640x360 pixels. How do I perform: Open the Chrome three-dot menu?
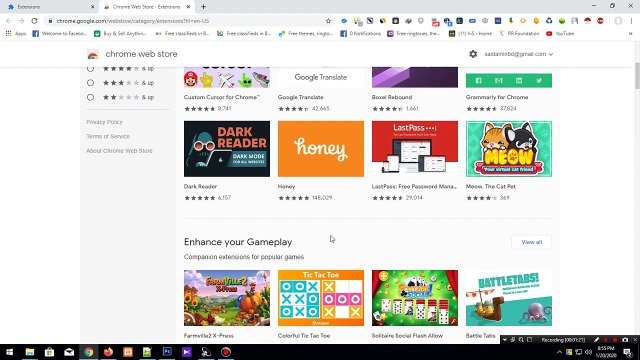click(631, 21)
